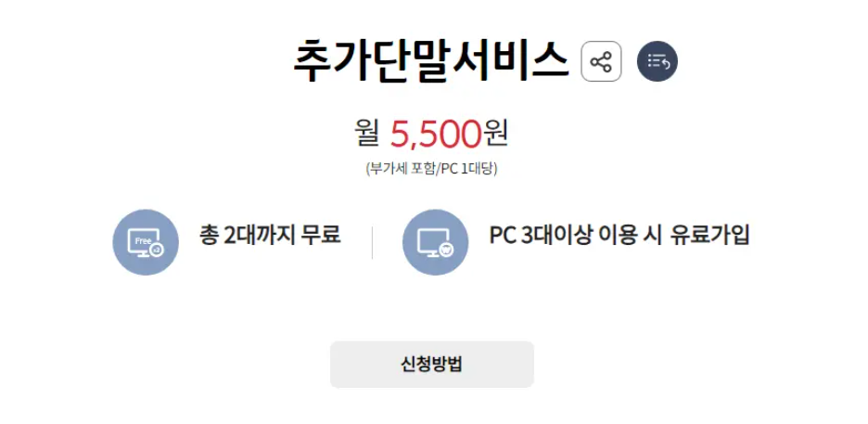Viewport: 868px width, 424px height.
Task: Open the dark circular back-to-list icon
Action: tap(657, 61)
